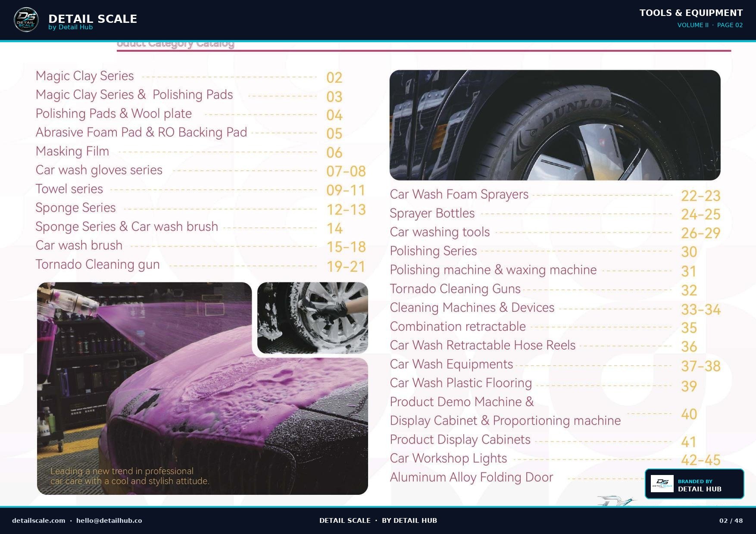The width and height of the screenshot is (756, 534).
Task: Select the Masking Film entry
Action: [72, 151]
